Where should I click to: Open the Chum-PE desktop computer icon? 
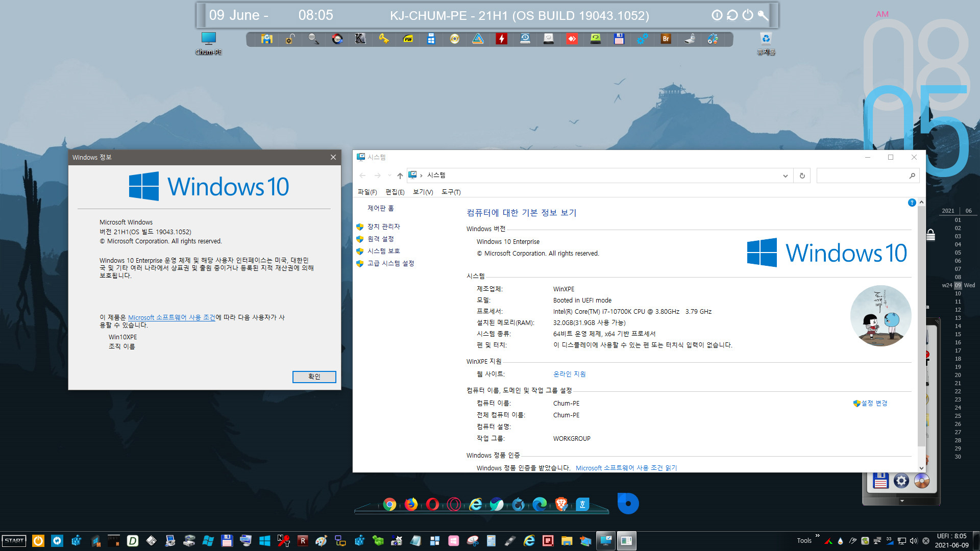pyautogui.click(x=209, y=43)
